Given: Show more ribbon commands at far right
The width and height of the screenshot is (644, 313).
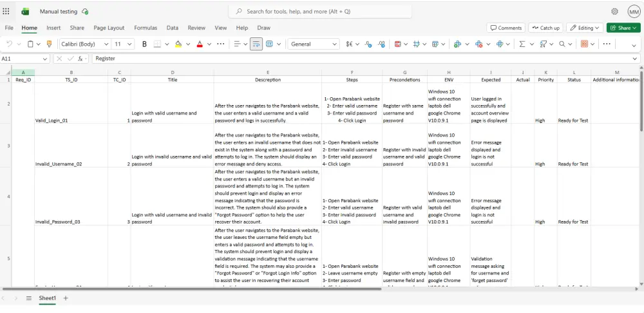Looking at the screenshot, I should 607,44.
